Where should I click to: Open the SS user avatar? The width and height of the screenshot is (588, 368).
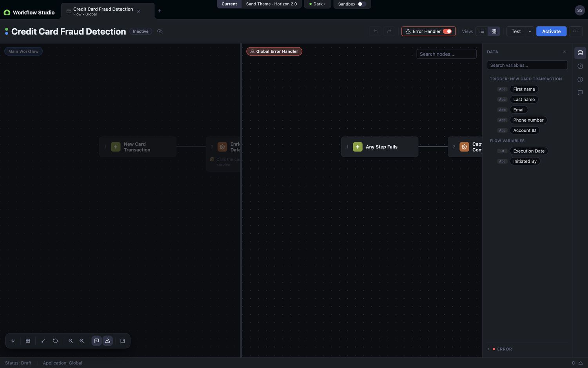pos(580,11)
